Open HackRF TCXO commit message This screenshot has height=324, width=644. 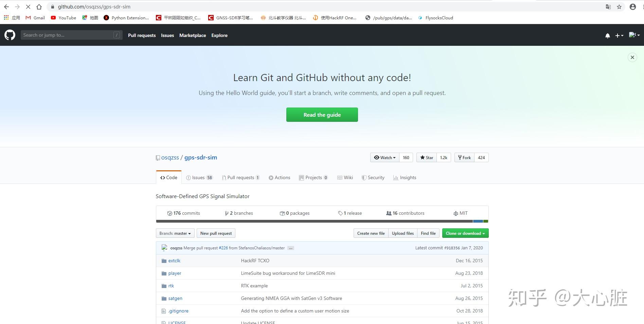tap(255, 261)
